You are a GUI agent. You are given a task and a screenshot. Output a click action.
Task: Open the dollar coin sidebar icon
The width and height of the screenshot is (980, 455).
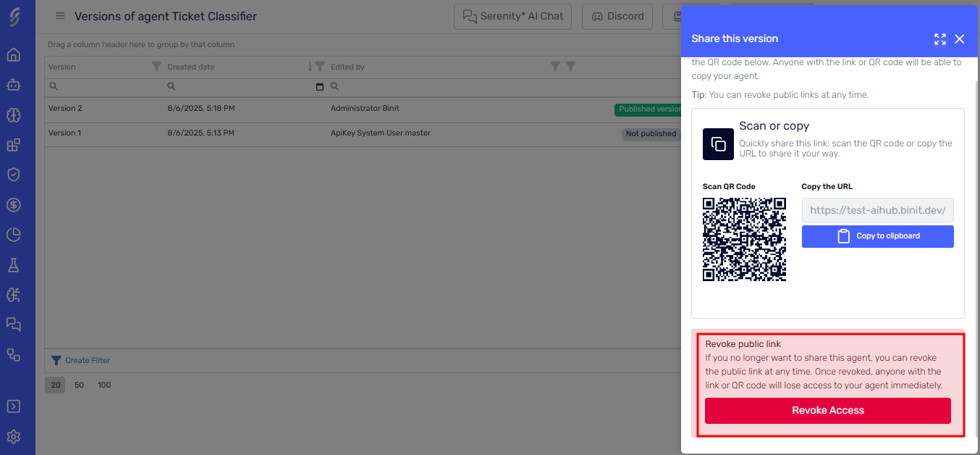click(x=14, y=205)
